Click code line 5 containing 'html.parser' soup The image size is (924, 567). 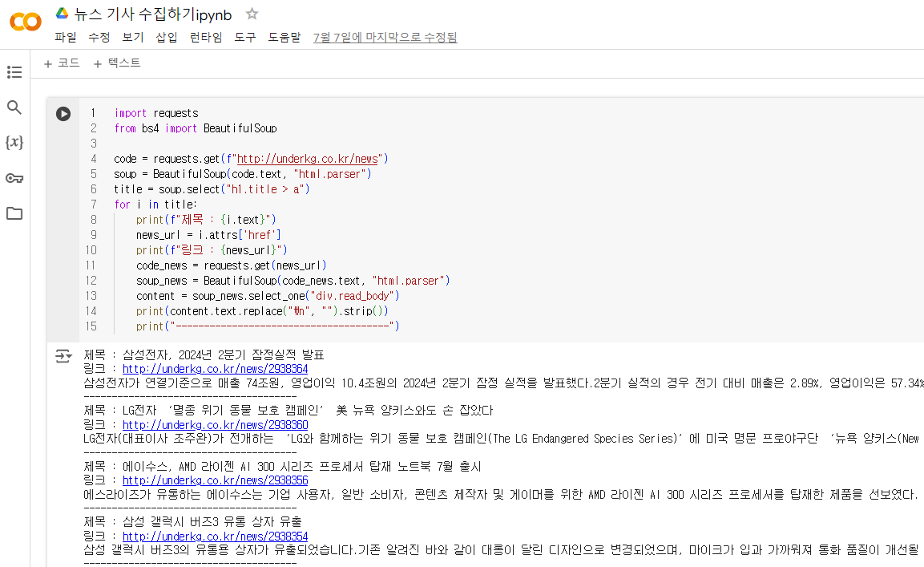point(243,174)
